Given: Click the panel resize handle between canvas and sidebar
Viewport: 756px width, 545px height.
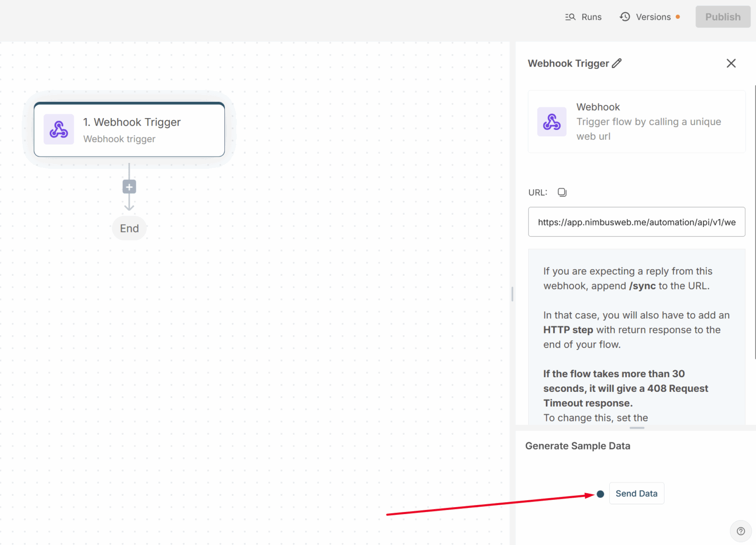Looking at the screenshot, I should point(512,294).
